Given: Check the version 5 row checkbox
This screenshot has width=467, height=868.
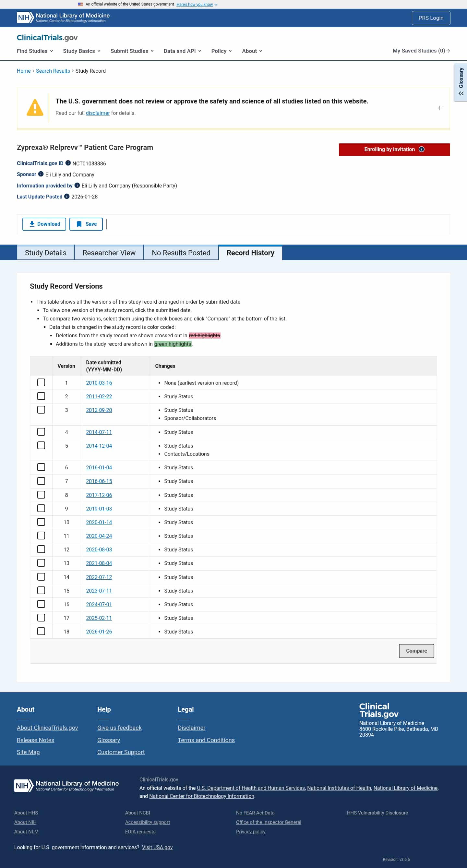Looking at the screenshot, I should [41, 445].
